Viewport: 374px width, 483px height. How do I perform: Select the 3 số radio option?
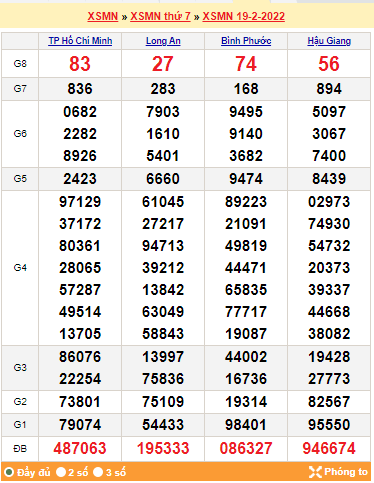[98, 472]
